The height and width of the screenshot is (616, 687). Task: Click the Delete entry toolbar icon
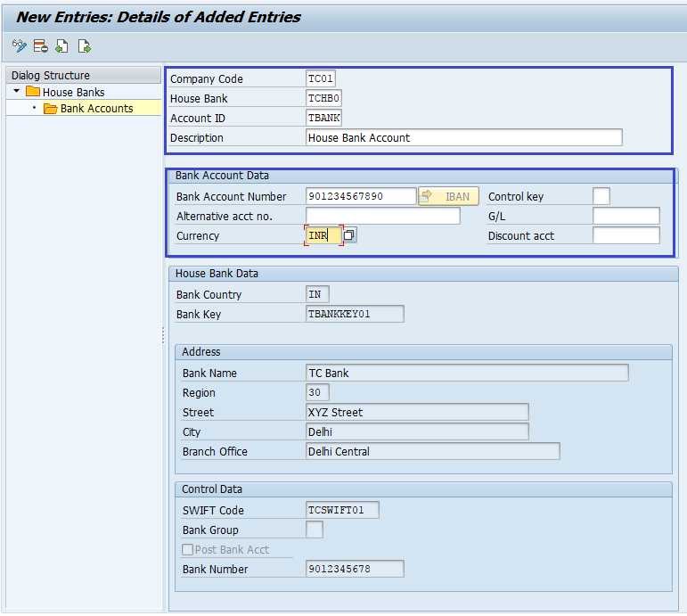[x=41, y=45]
